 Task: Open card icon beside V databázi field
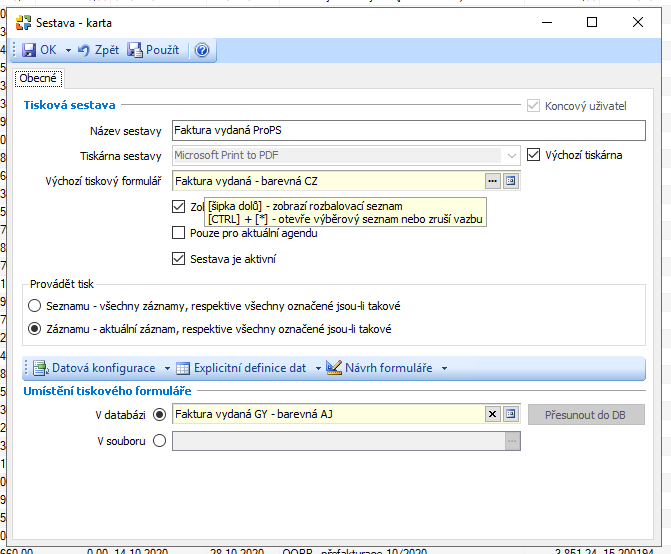point(510,414)
